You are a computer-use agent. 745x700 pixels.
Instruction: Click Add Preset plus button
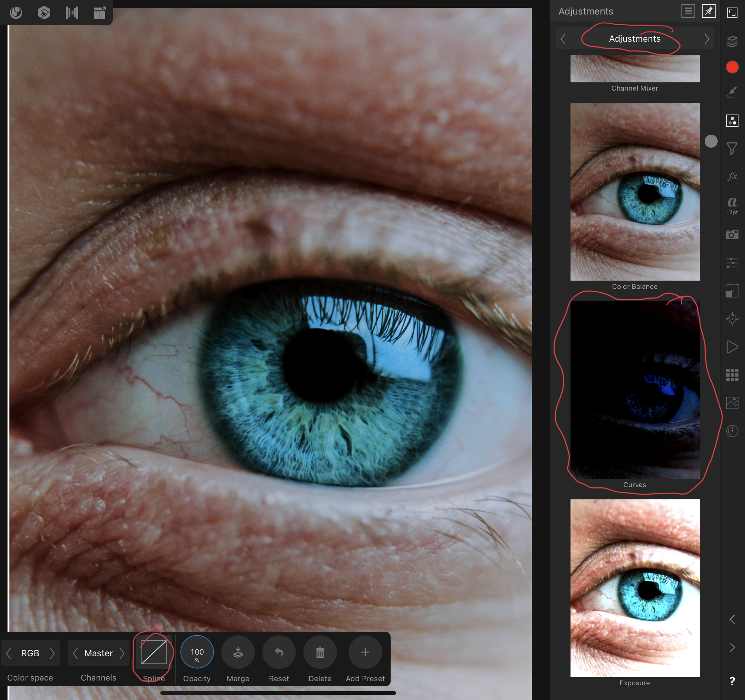click(x=365, y=652)
